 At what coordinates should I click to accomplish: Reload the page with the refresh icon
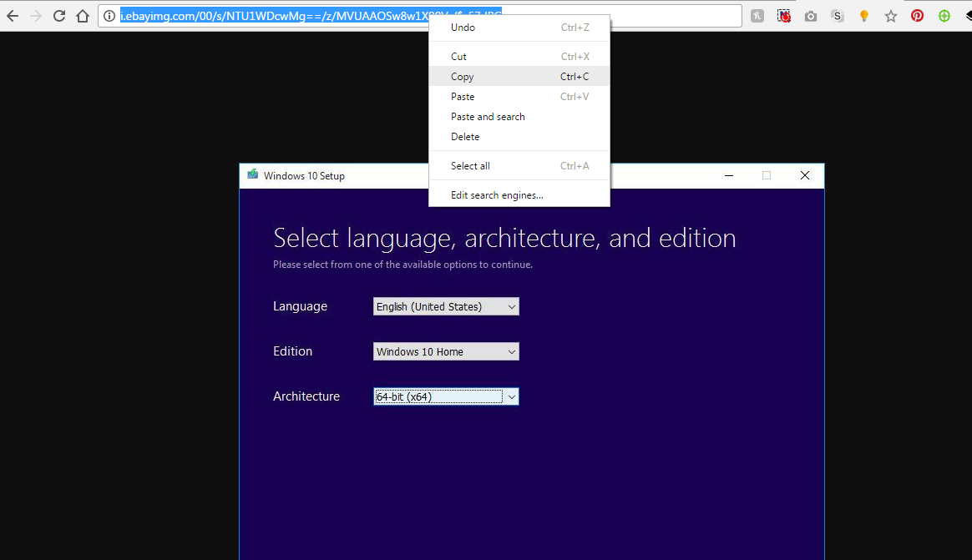pyautogui.click(x=59, y=16)
